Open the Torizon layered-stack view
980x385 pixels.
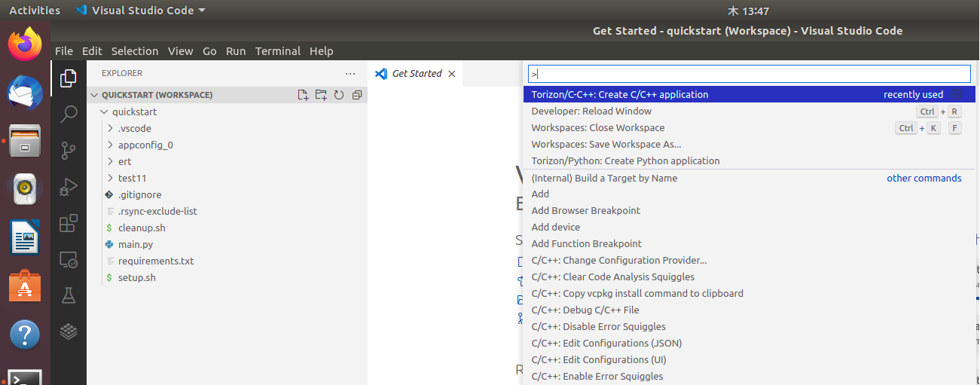pos(69,330)
